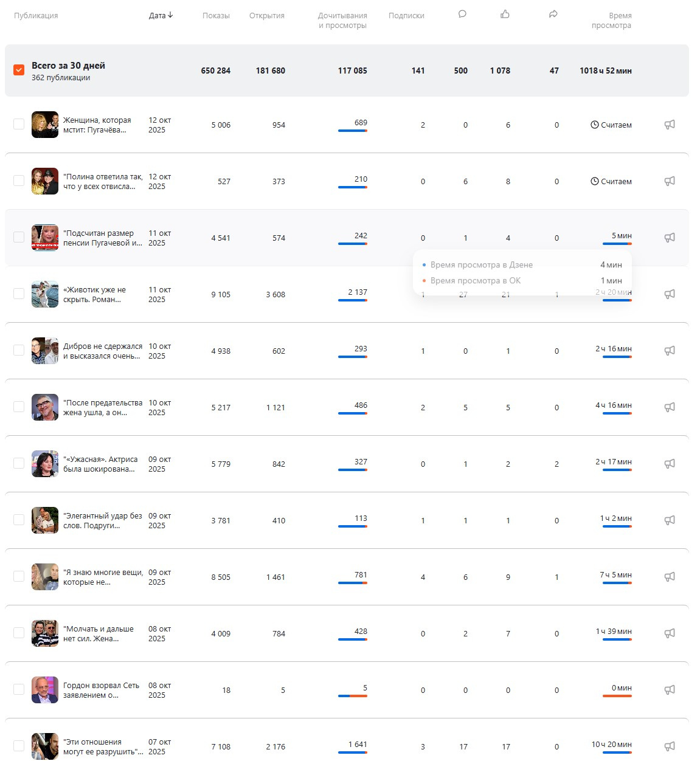Click the "Показы" column header

point(216,16)
